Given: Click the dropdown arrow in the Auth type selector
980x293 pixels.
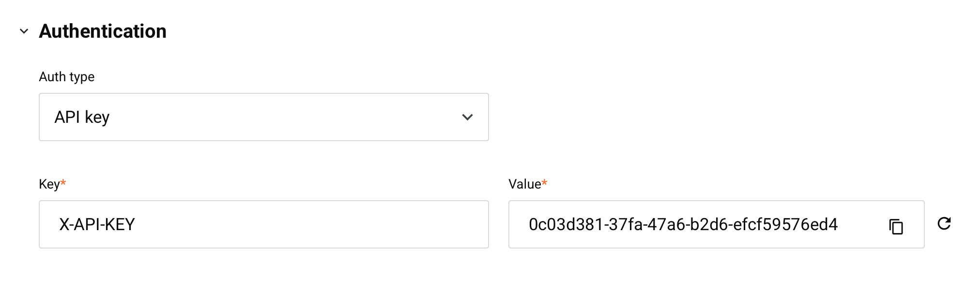Looking at the screenshot, I should 466,117.
